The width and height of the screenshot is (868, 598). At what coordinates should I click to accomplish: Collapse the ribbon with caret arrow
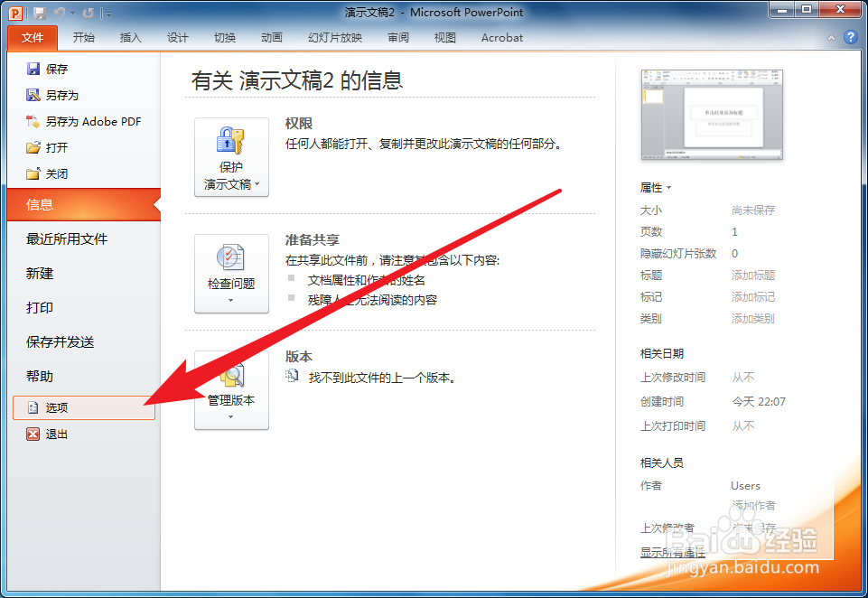[831, 38]
